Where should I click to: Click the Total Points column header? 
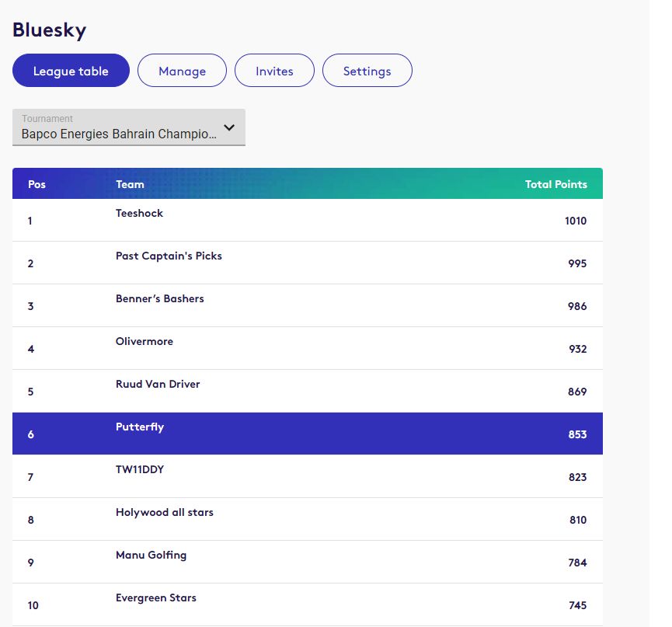(556, 184)
